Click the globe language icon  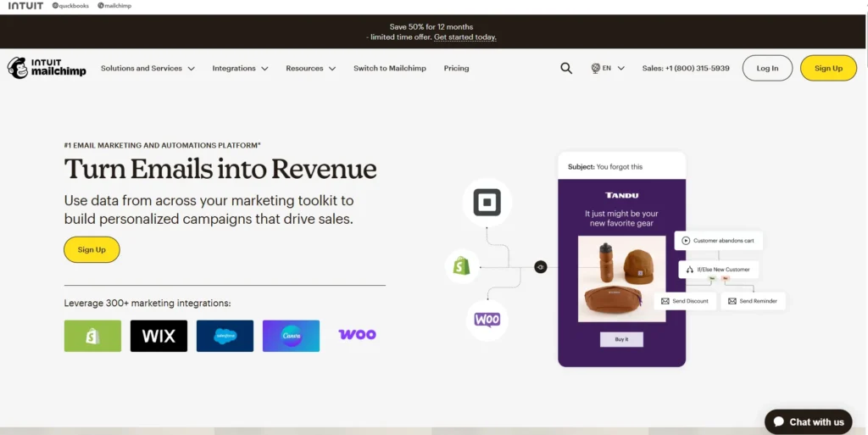point(596,68)
